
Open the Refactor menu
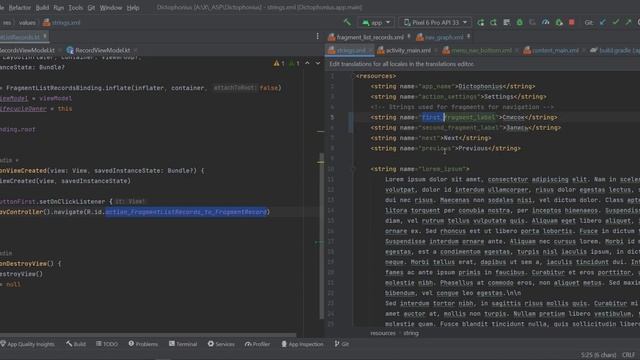click(x=20, y=8)
